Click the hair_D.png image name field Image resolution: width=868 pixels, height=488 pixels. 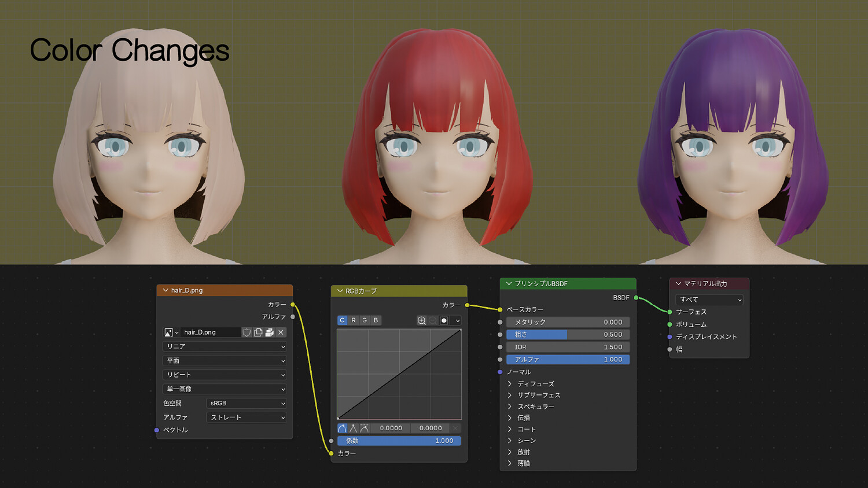tap(210, 332)
